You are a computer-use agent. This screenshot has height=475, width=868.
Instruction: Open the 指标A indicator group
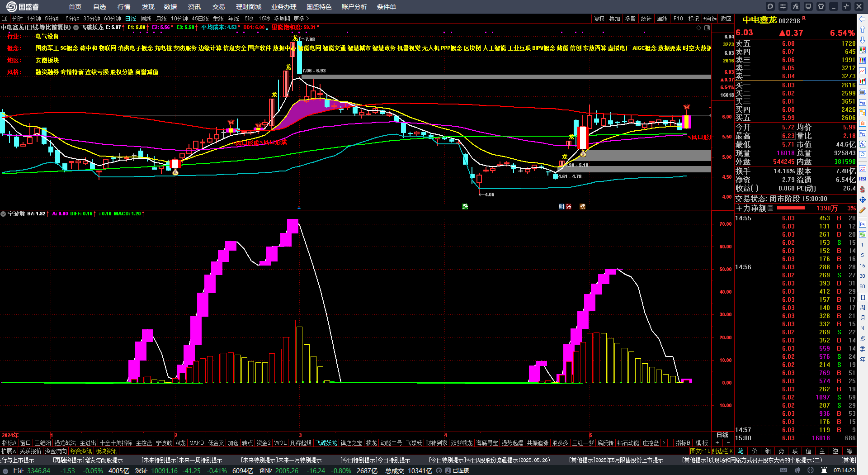pos(9,443)
